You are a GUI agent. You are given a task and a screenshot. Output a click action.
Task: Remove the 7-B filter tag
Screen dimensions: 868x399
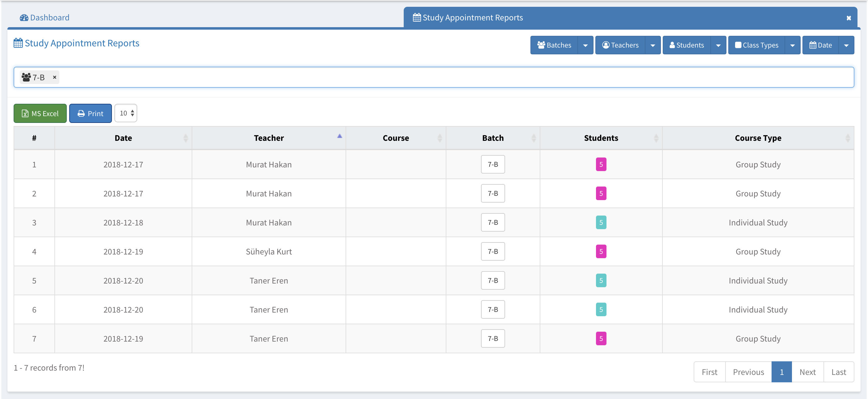[55, 77]
